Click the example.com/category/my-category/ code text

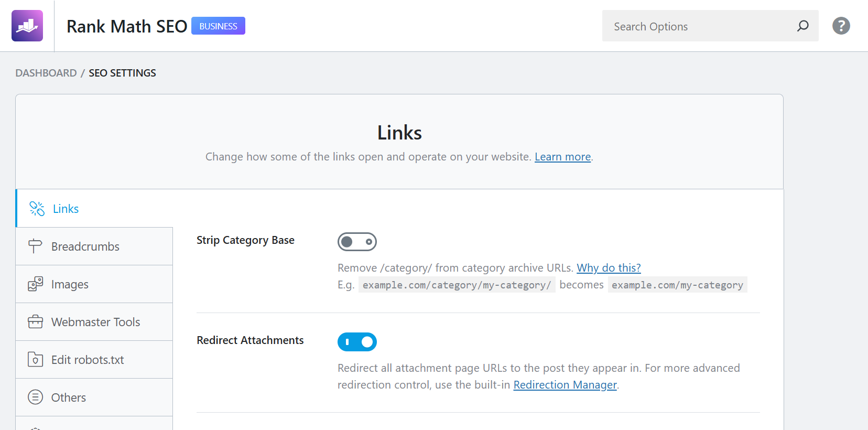coord(457,285)
